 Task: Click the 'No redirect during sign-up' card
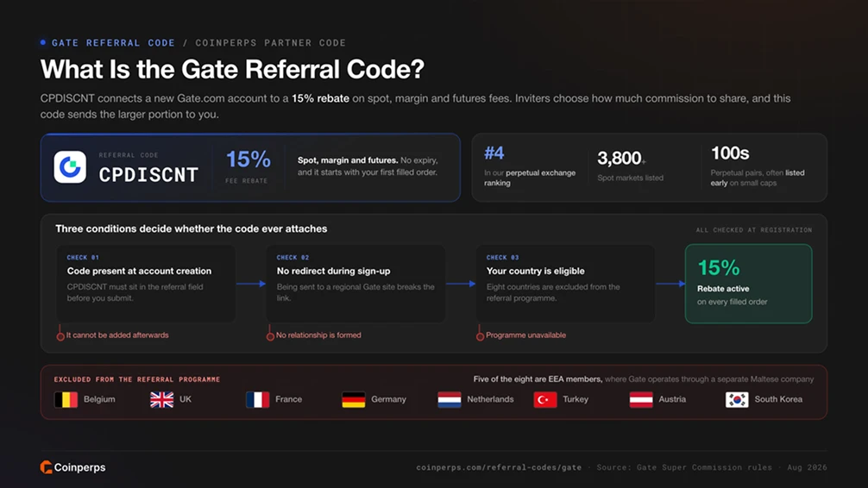click(355, 284)
